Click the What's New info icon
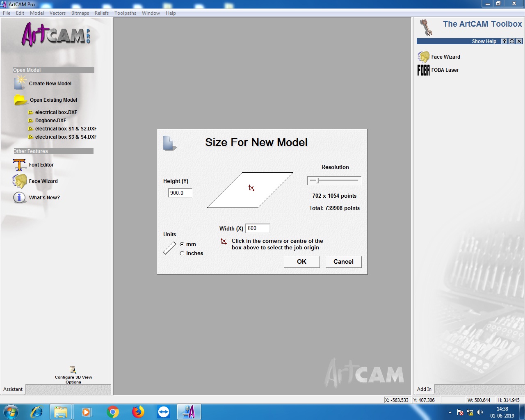The width and height of the screenshot is (525, 420). (x=19, y=197)
